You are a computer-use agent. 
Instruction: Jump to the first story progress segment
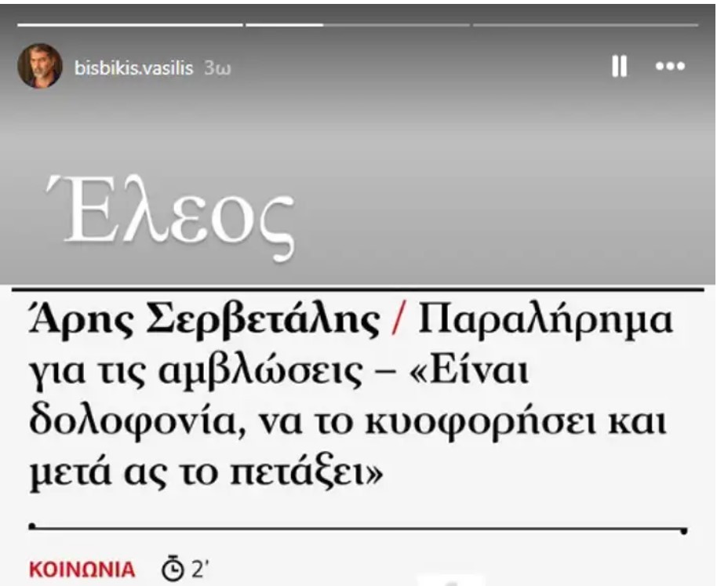130,24
